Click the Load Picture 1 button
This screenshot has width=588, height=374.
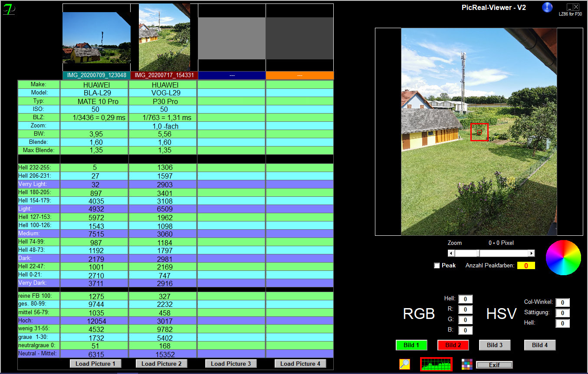point(95,364)
